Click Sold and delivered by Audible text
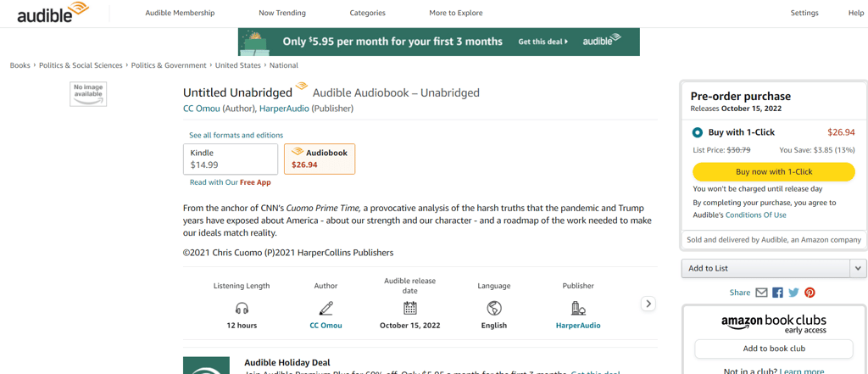The height and width of the screenshot is (374, 868). (774, 240)
